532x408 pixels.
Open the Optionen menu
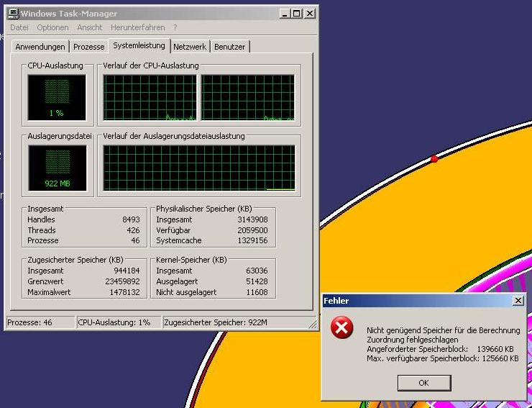point(52,27)
